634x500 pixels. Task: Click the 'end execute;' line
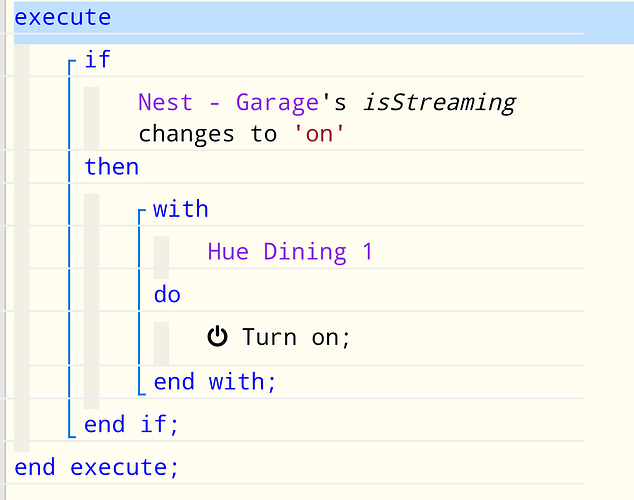[x=96, y=467]
